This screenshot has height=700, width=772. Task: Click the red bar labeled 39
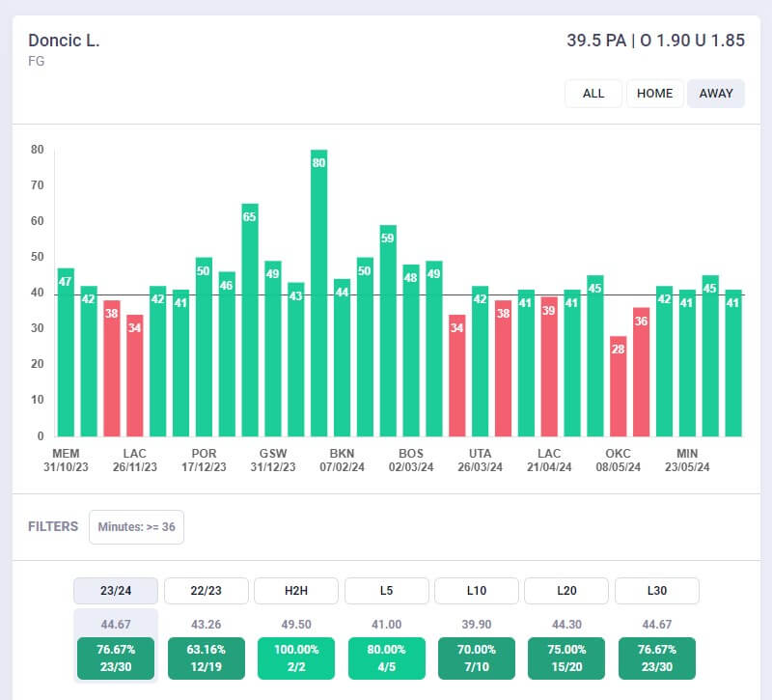coord(549,367)
